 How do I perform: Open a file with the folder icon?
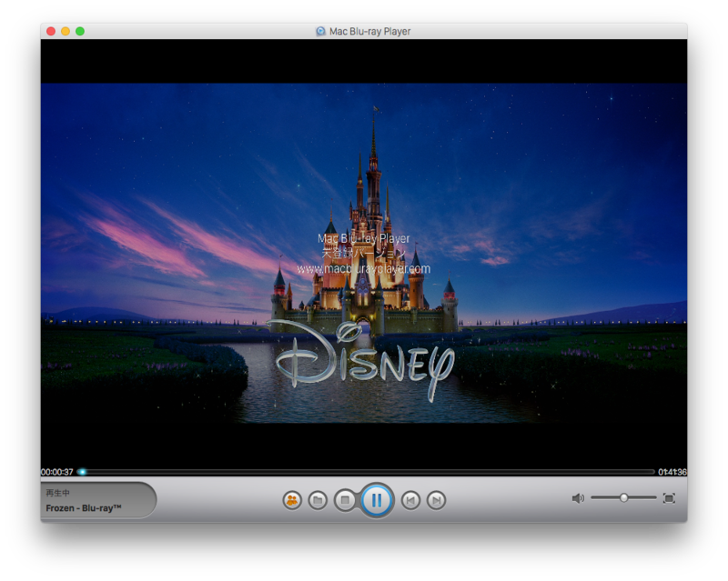(318, 500)
